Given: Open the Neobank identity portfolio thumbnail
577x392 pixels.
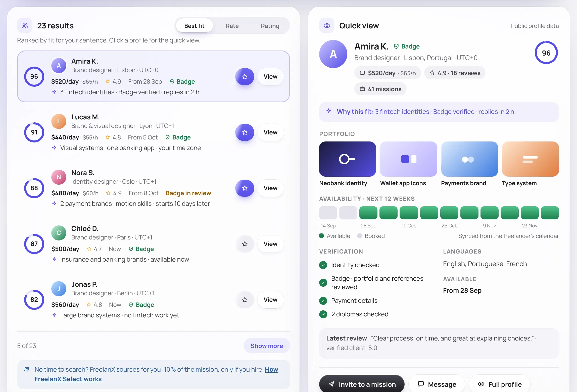Looking at the screenshot, I should tap(347, 159).
